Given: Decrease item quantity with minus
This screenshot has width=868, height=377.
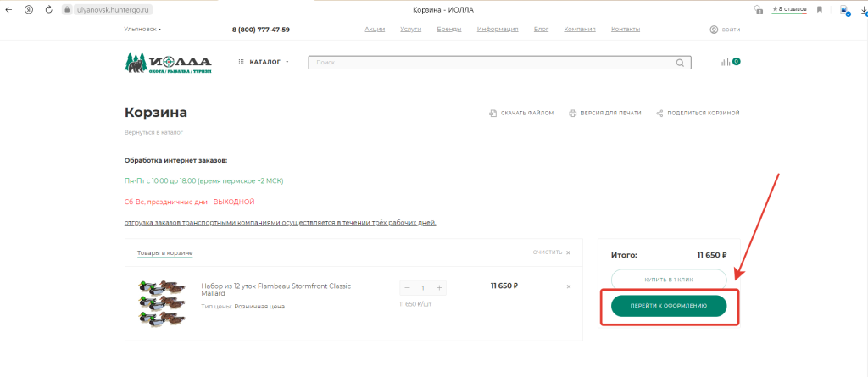Looking at the screenshot, I should (408, 288).
